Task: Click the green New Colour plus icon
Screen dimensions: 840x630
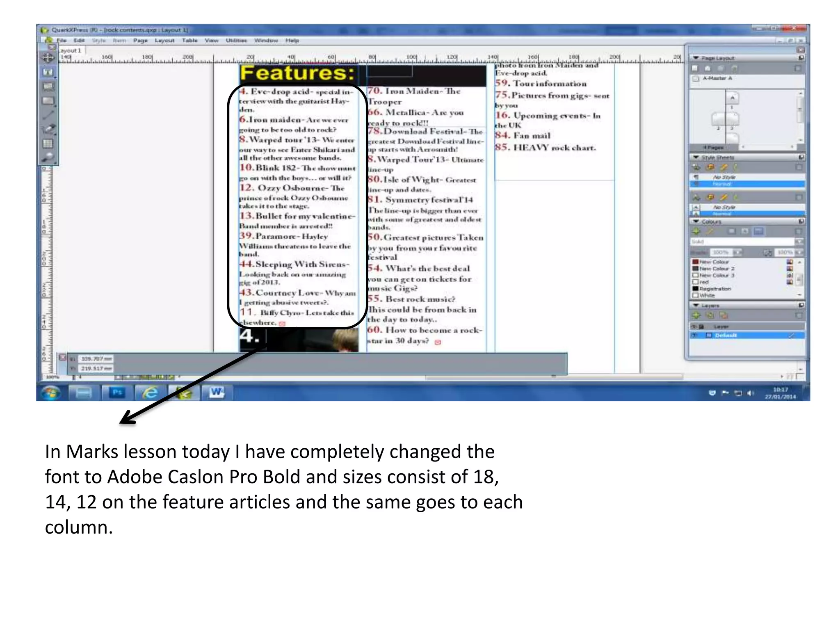Action: (x=696, y=231)
